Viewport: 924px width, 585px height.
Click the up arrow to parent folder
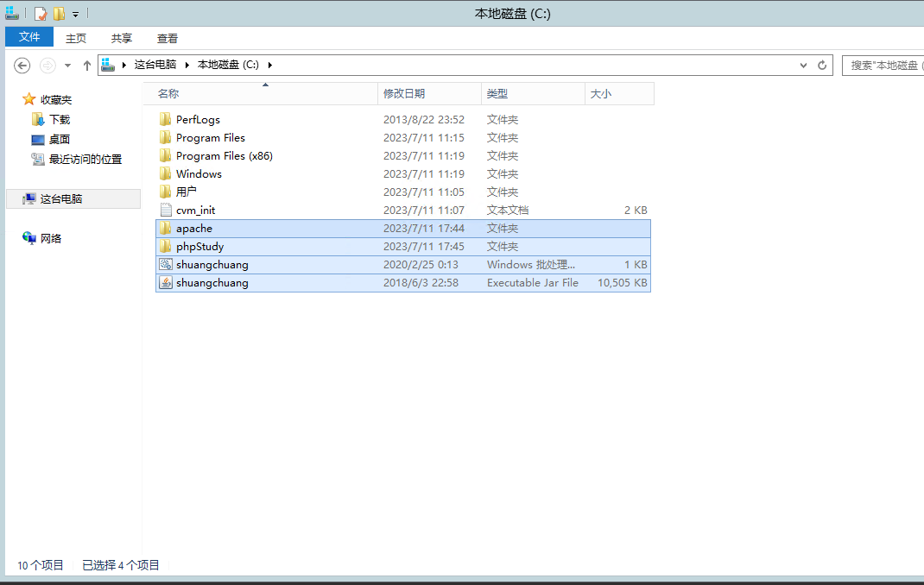point(86,66)
